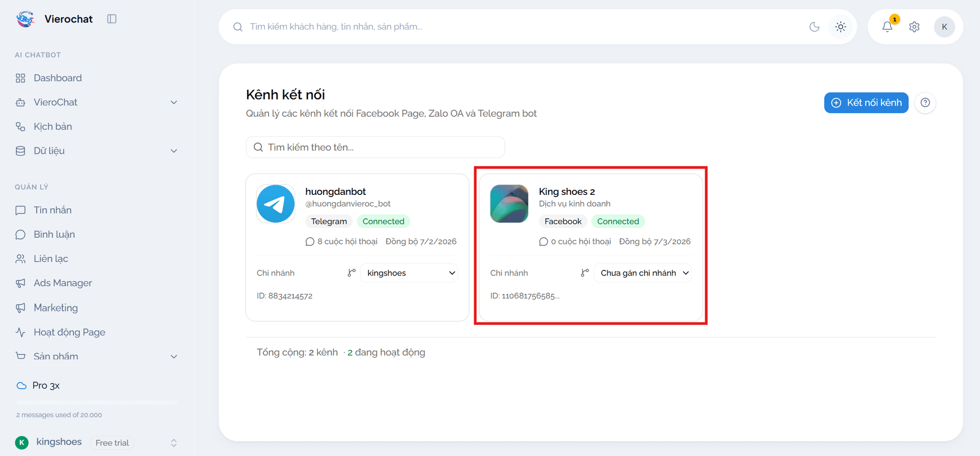Click the Telegram tag on huongdanbot
980x456 pixels.
[x=329, y=221]
